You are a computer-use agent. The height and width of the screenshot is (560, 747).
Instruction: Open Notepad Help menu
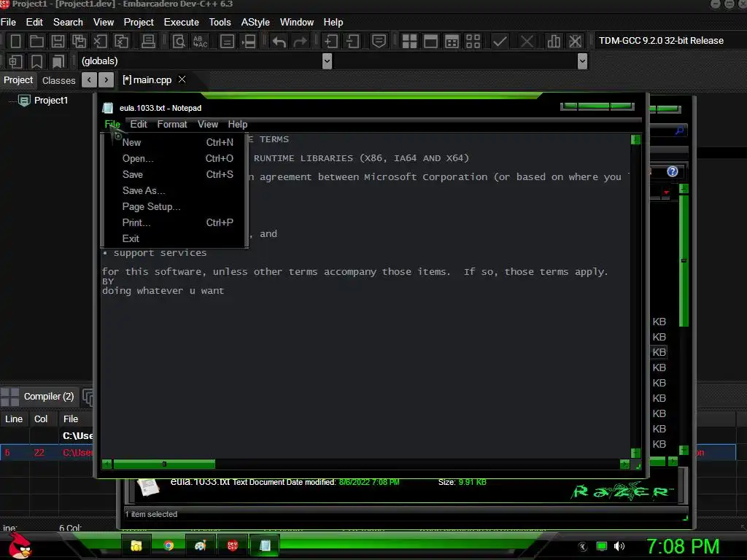pos(237,124)
